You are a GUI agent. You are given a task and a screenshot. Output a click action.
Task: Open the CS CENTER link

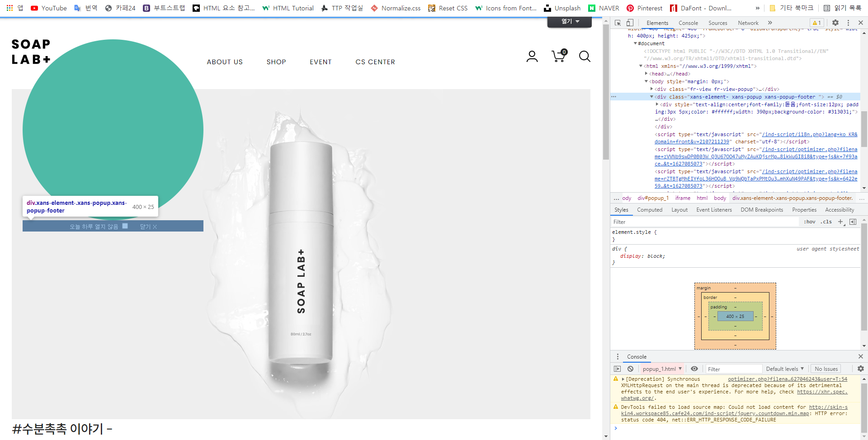point(375,62)
